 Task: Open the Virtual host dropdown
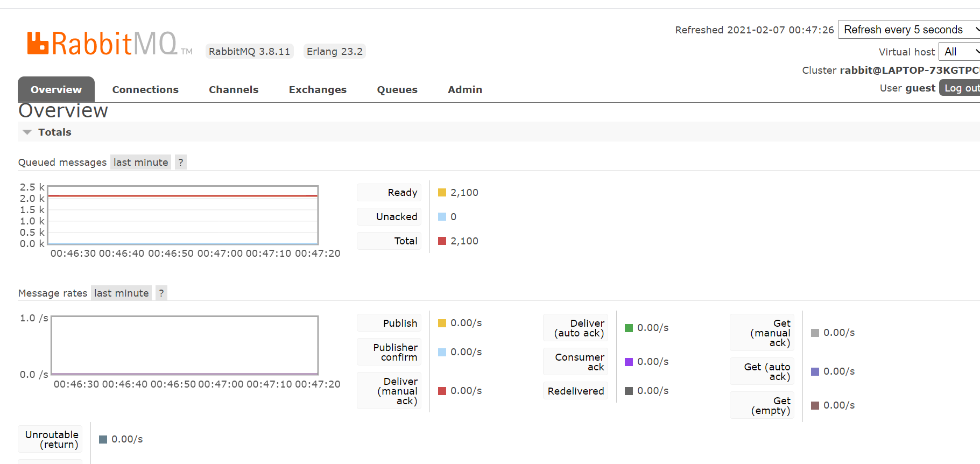[x=959, y=52]
